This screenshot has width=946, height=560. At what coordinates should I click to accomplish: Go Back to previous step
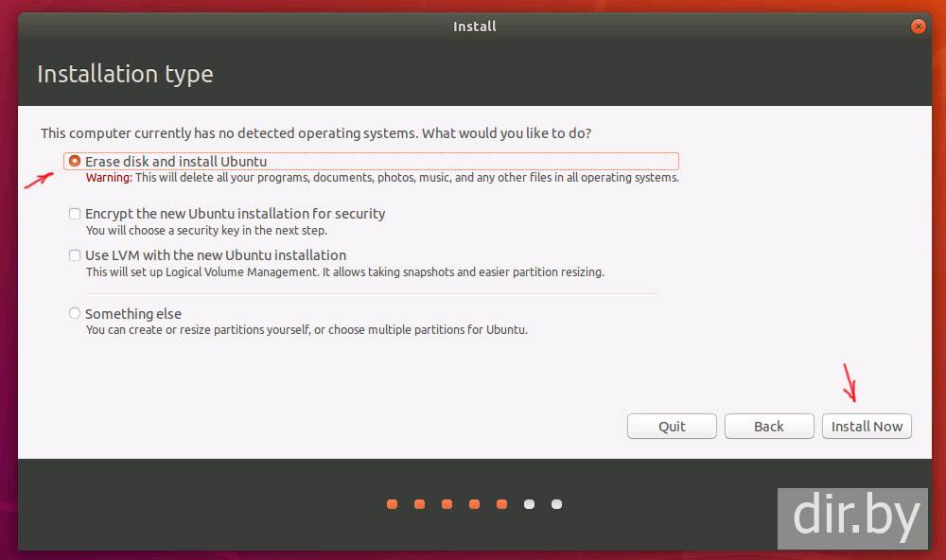(768, 426)
